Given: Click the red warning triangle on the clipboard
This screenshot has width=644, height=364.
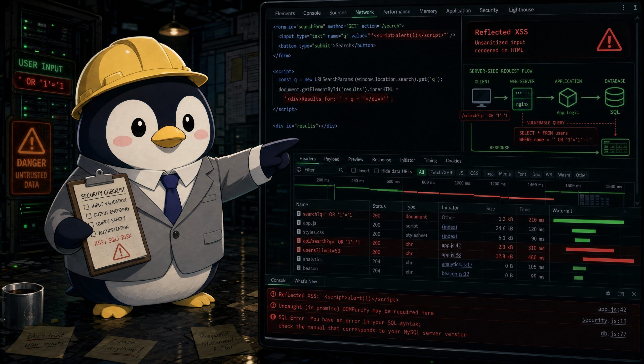Looking at the screenshot, I should [x=121, y=252].
